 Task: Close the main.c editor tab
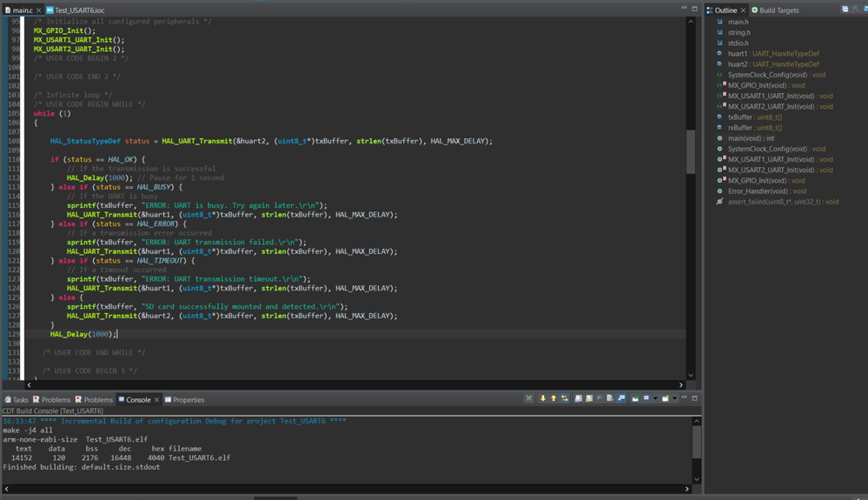coord(38,10)
